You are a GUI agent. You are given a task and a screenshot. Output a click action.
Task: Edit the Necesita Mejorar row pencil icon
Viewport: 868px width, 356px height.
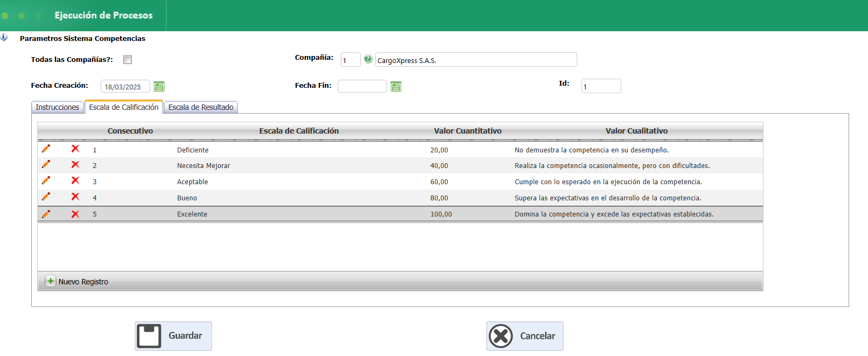coord(46,164)
